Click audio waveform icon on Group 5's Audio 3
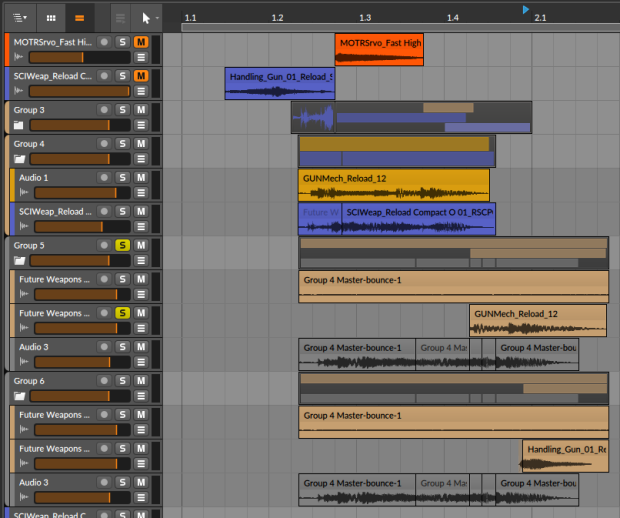Image resolution: width=620 pixels, height=518 pixels. [x=24, y=362]
